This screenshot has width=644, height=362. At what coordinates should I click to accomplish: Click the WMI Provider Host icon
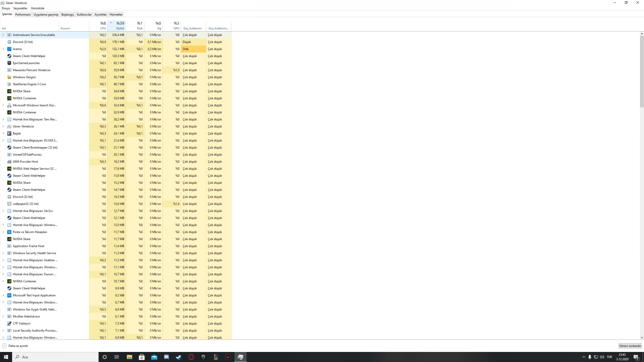pyautogui.click(x=9, y=162)
